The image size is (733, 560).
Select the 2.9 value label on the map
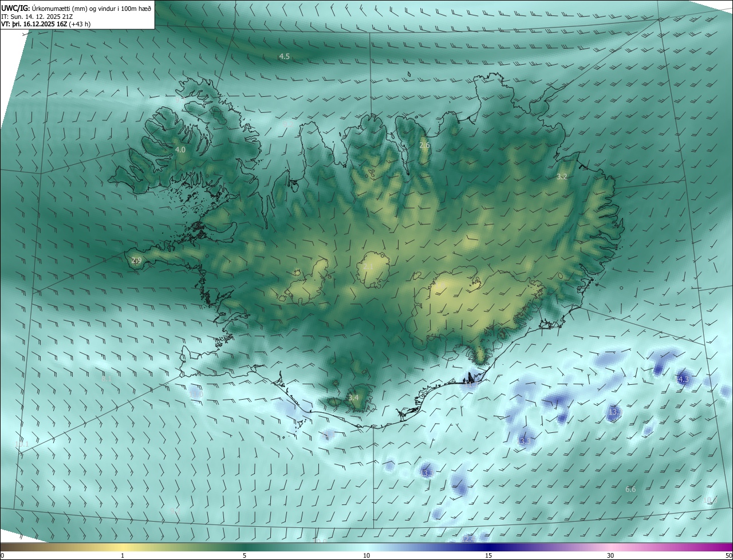click(x=136, y=261)
